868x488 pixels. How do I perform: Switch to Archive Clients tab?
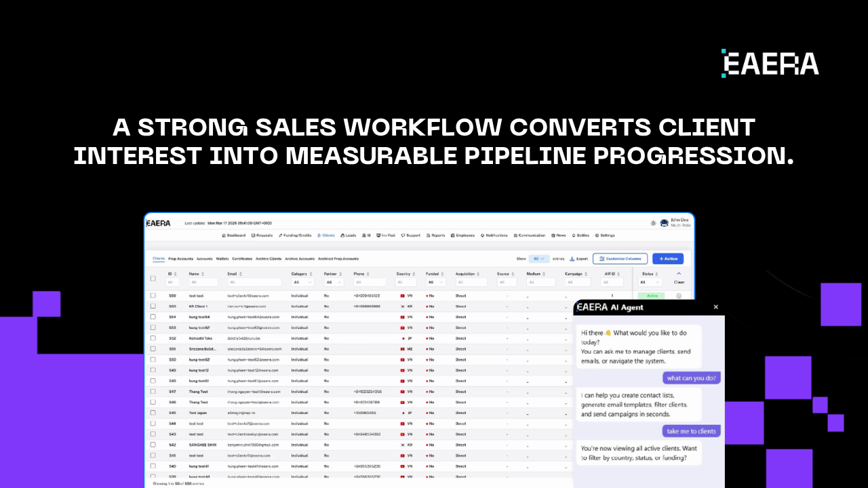[x=269, y=258]
